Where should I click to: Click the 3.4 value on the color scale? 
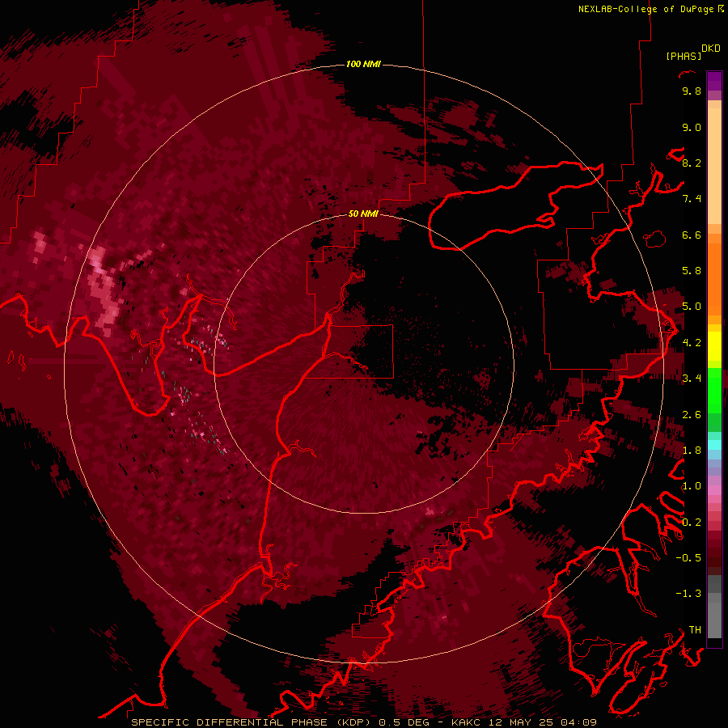pyautogui.click(x=692, y=379)
